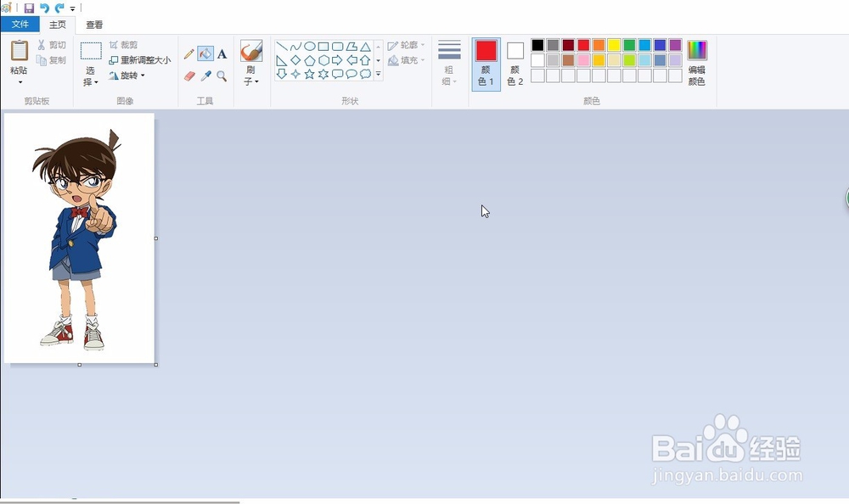
Task: Open Customize Quick Access Toolbar dropdown
Action: pyautogui.click(x=72, y=8)
